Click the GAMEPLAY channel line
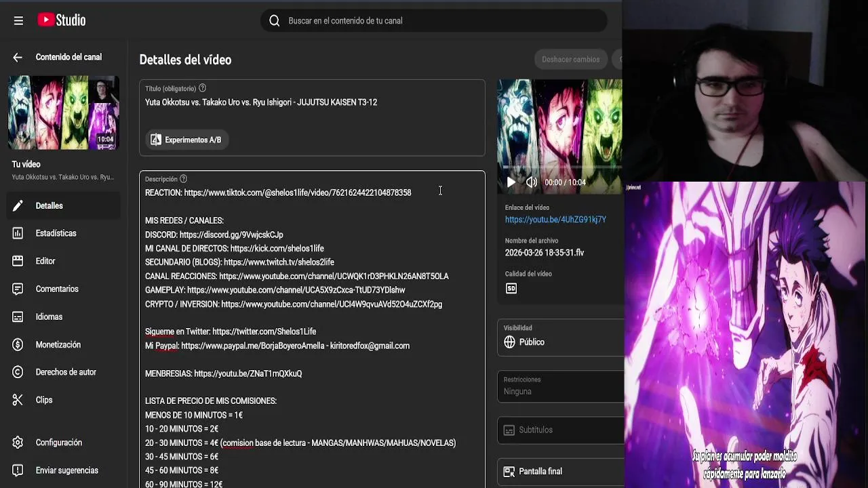This screenshot has height=488, width=868. coord(275,290)
